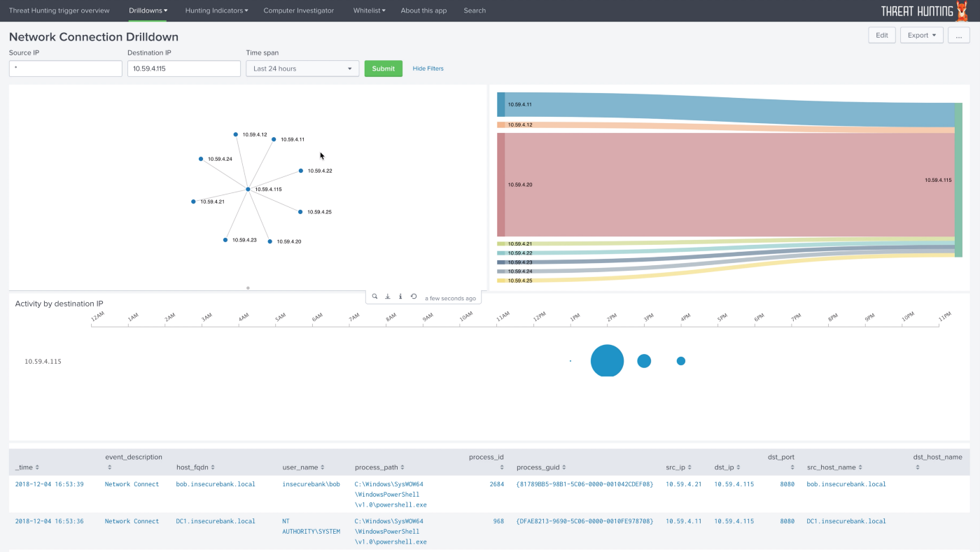Open the Drilldowns menu

148,10
